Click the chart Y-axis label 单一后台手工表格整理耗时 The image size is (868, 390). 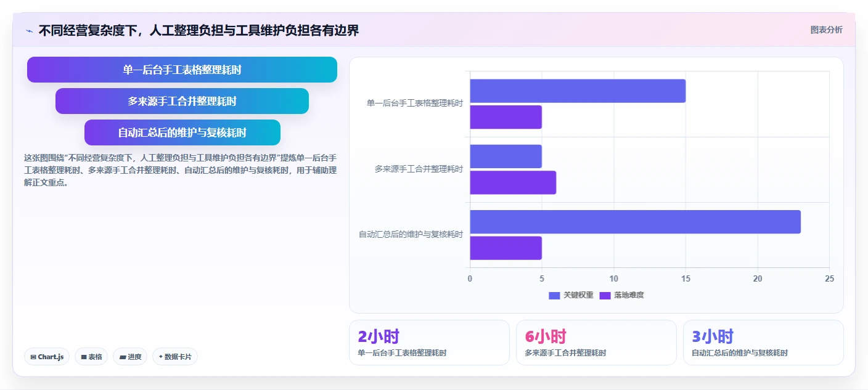click(414, 104)
